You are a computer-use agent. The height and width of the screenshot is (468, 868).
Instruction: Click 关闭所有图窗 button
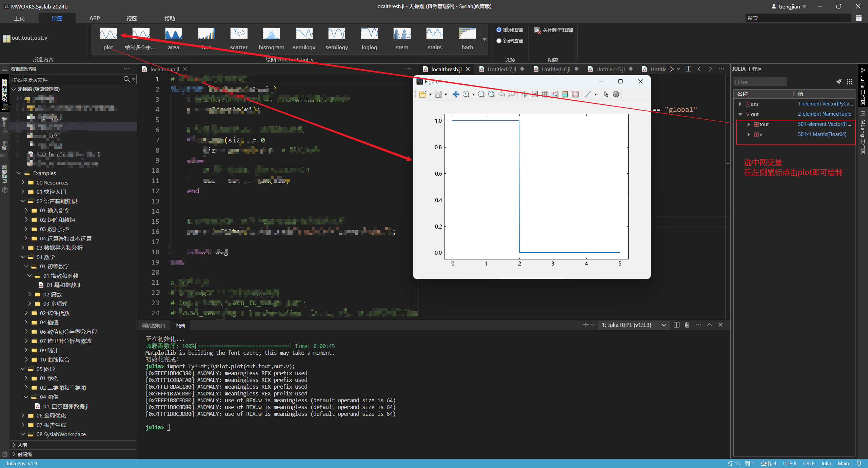tap(554, 30)
